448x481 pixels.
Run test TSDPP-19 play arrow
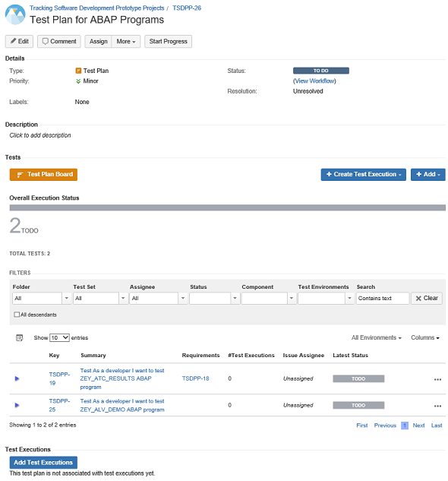coord(17,378)
